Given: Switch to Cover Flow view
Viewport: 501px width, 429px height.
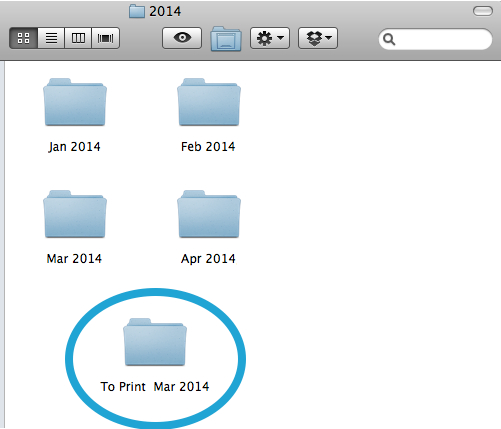Looking at the screenshot, I should coord(105,38).
